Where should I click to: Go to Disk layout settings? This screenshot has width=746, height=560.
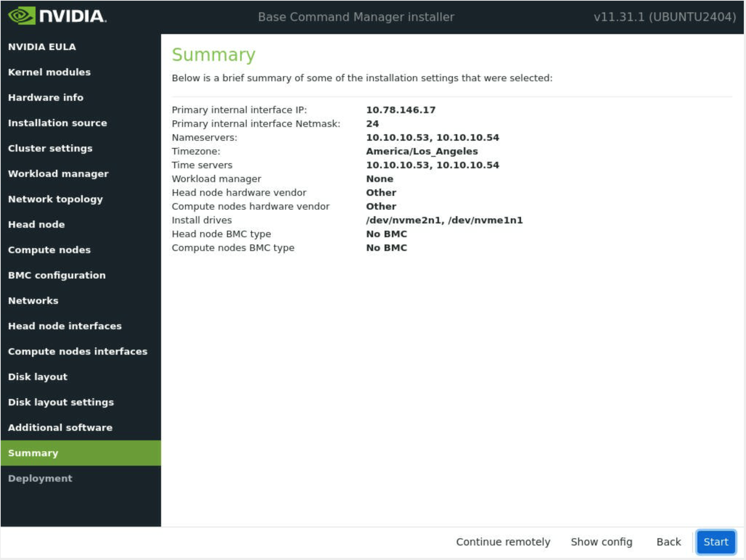[61, 402]
